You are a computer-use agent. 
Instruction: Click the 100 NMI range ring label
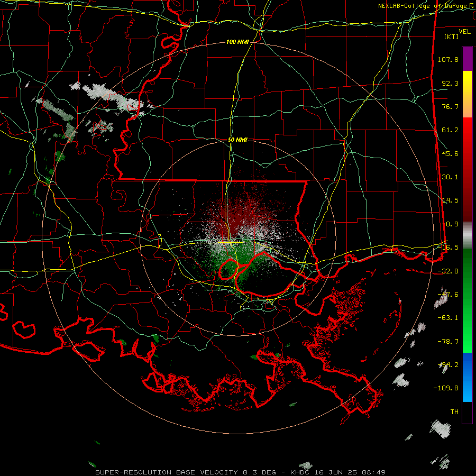tap(237, 42)
